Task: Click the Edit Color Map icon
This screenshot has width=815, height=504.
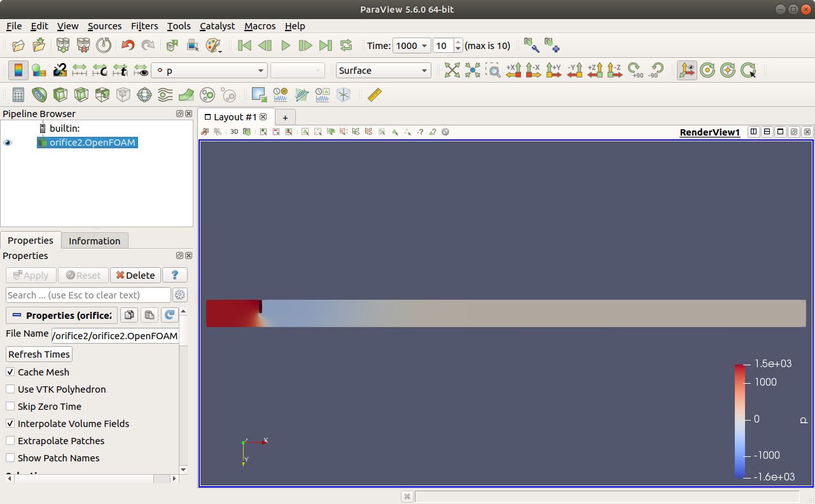Action: [39, 70]
